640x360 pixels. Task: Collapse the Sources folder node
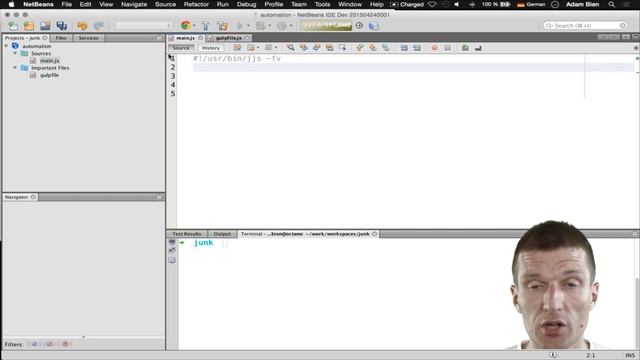coord(15,53)
